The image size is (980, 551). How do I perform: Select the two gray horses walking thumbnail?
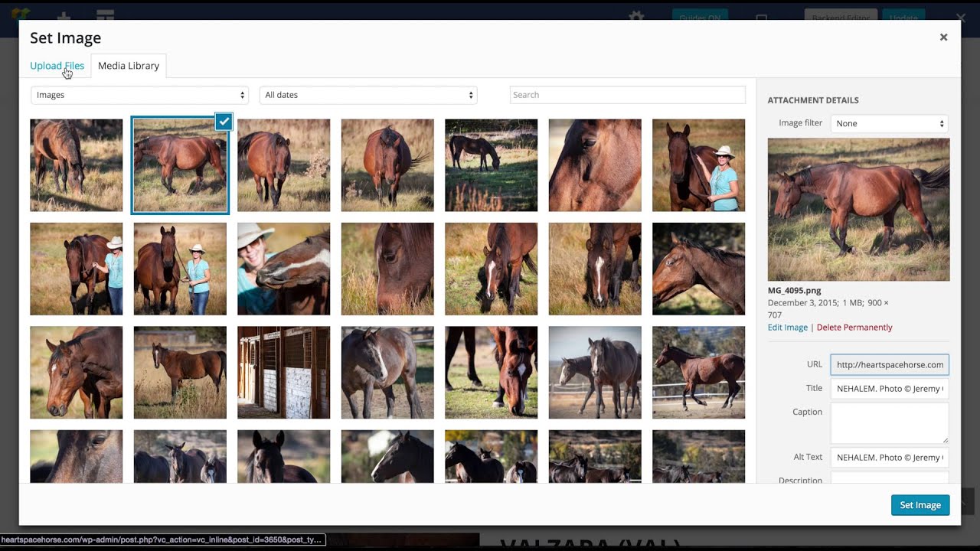[x=595, y=373]
